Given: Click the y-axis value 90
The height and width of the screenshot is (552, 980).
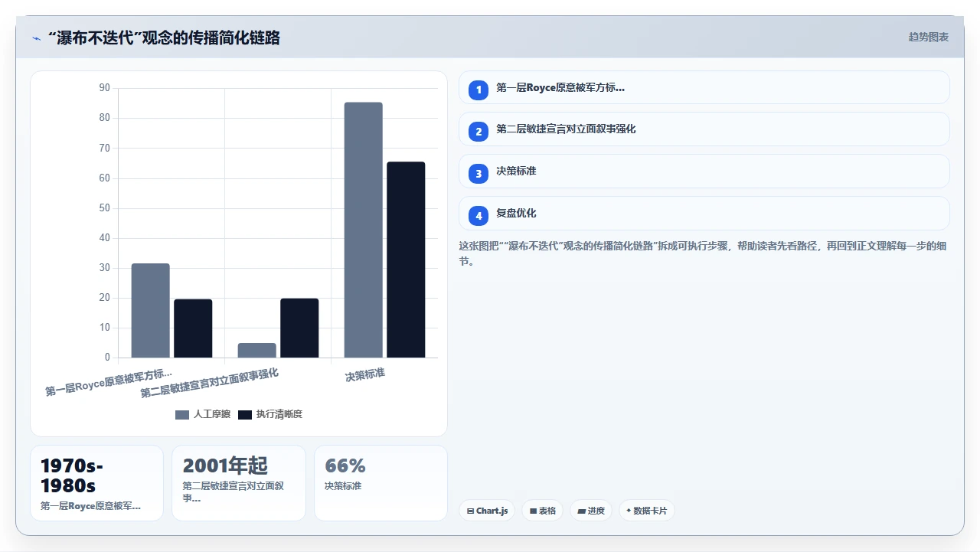Looking at the screenshot, I should 105,88.
